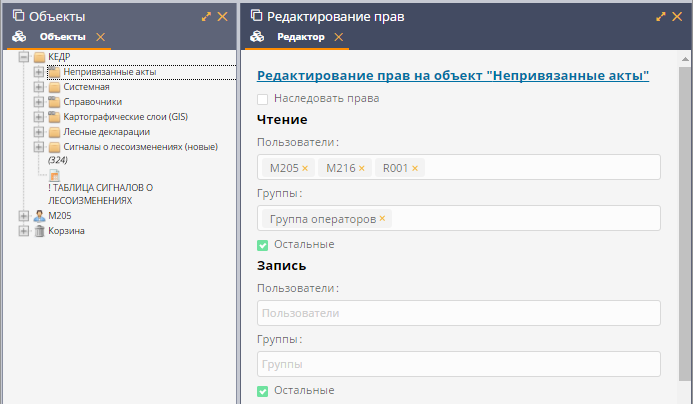Viewport: 693px width, 404px height.
Task: Open the ТАБЛИЦА СИГНАЛОВ О ЛЕСОИЗМЕНЕНИЯХ document icon
Action: (x=56, y=175)
